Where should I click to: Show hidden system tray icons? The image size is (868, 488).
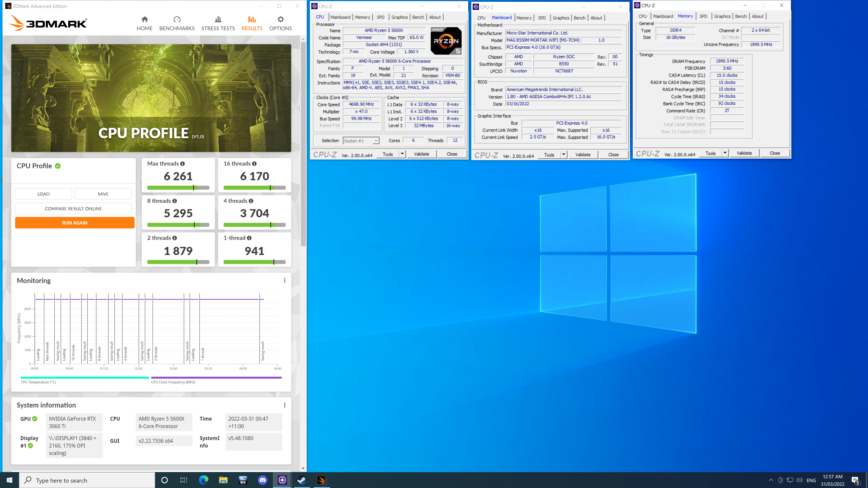[771, 480]
